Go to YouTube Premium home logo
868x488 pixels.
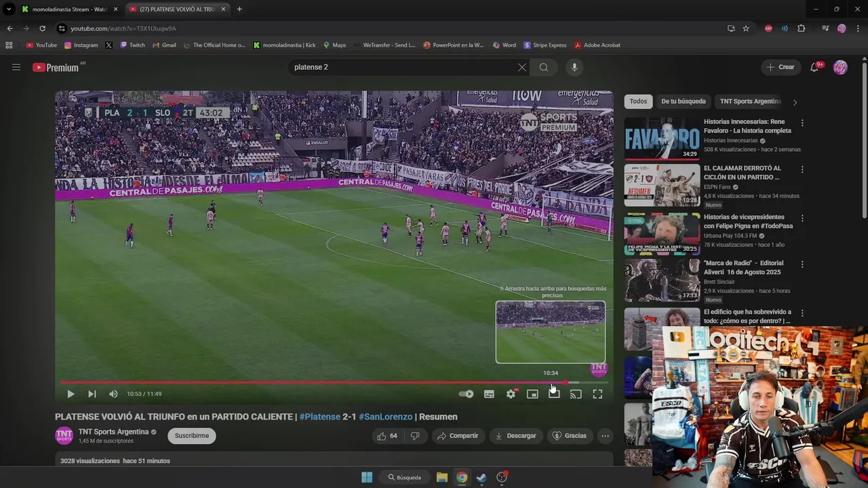point(56,67)
